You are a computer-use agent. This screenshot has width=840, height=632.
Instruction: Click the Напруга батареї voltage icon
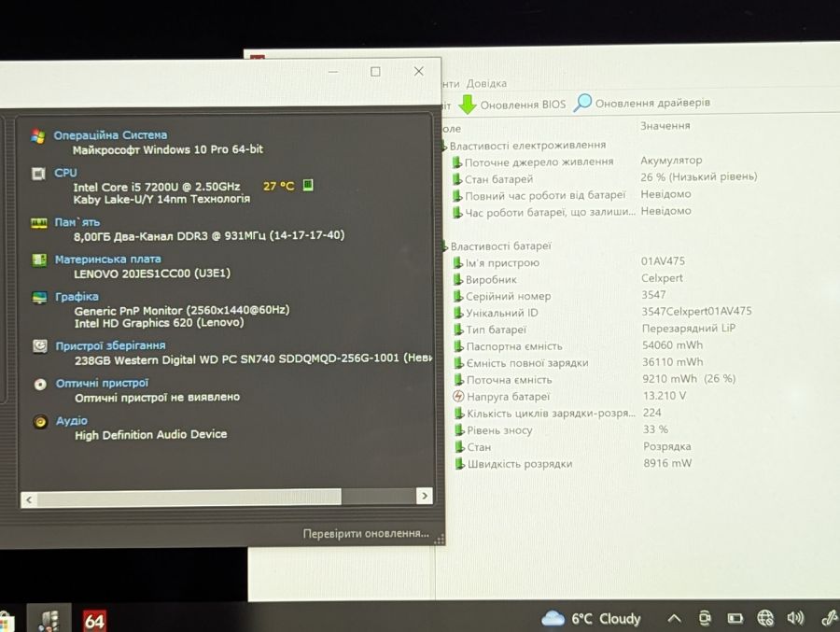pyautogui.click(x=458, y=396)
